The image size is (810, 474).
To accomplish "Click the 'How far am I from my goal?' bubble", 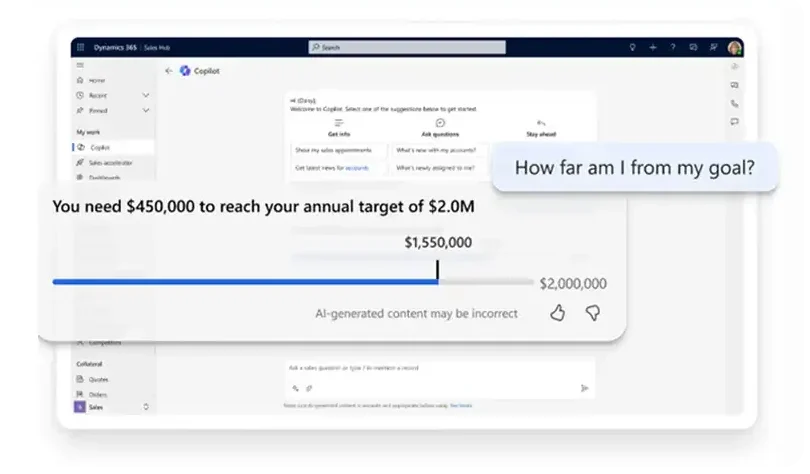I will pyautogui.click(x=635, y=167).
